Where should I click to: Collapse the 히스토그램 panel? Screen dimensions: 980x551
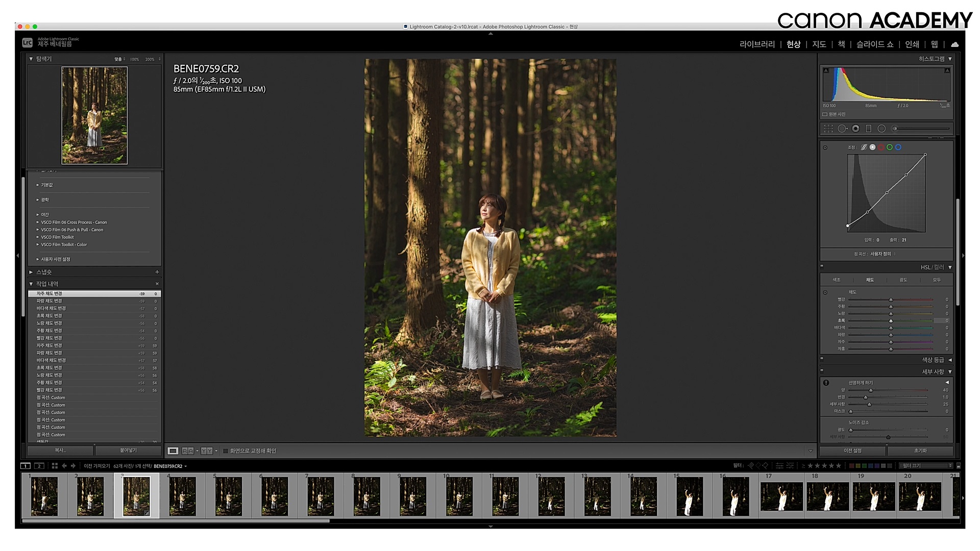coord(950,59)
